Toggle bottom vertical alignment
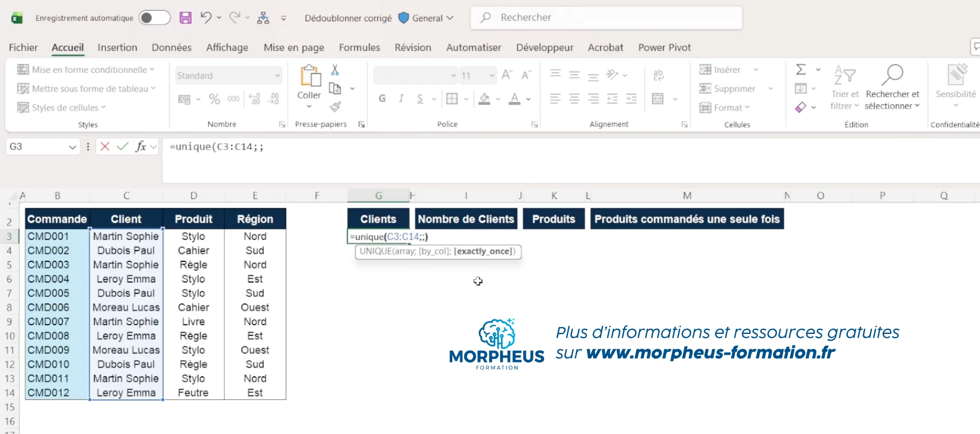The image size is (980, 434). 593,76
